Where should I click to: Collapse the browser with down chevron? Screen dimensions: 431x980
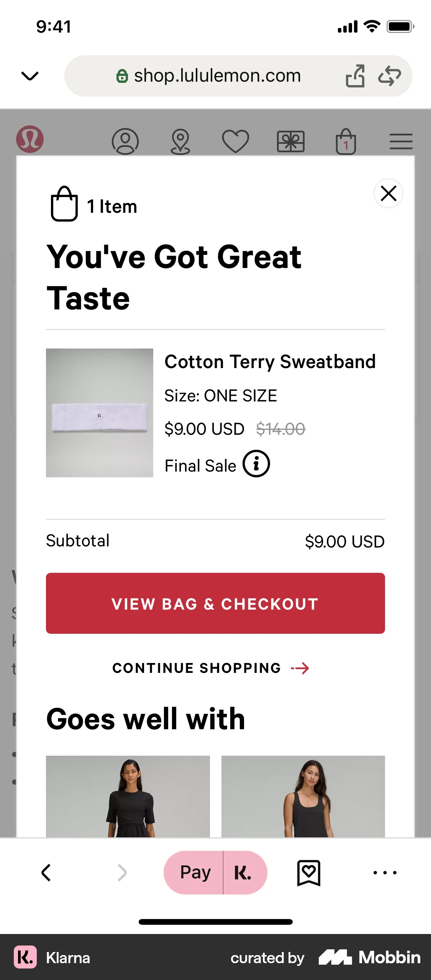point(30,76)
